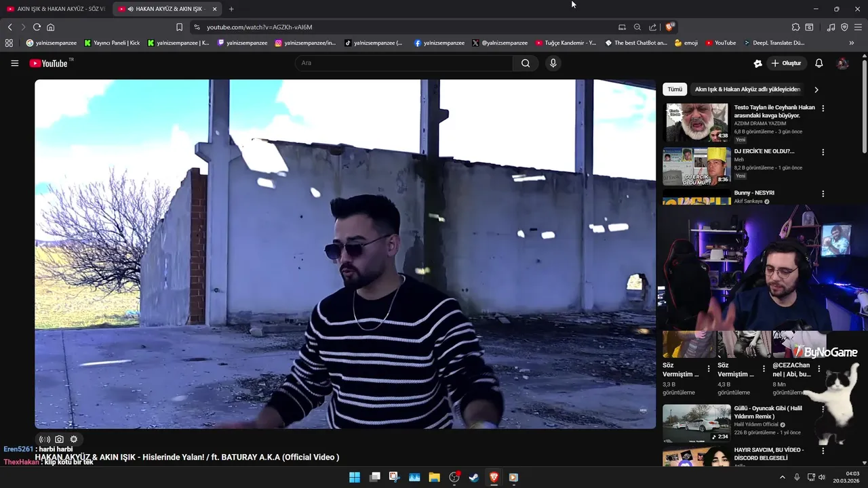This screenshot has height=488, width=868.
Task: Open File Explorer from the taskbar
Action: [x=435, y=477]
